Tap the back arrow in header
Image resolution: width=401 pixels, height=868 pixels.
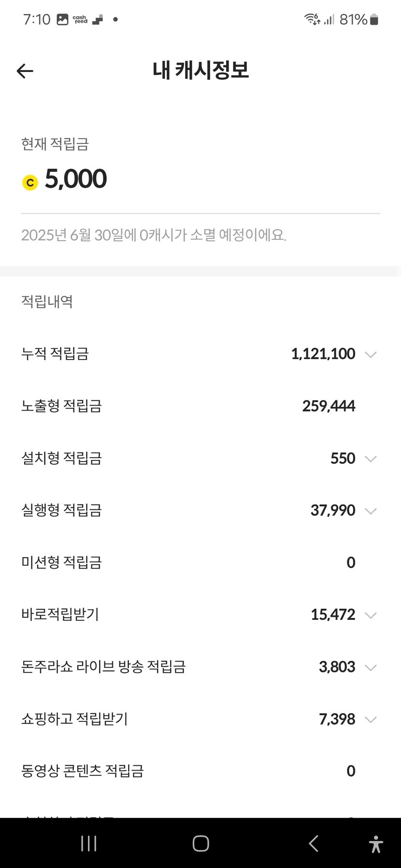click(x=25, y=71)
